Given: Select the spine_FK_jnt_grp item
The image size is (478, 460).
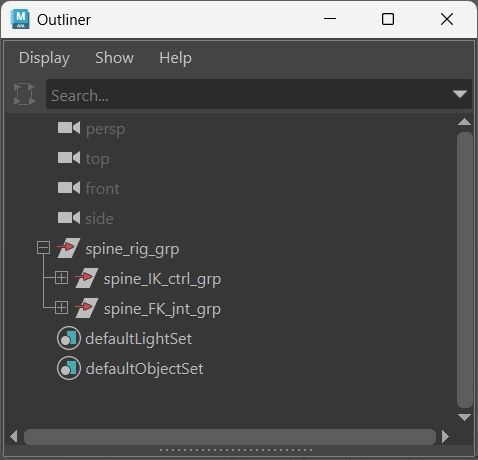Looking at the screenshot, I should pos(162,309).
